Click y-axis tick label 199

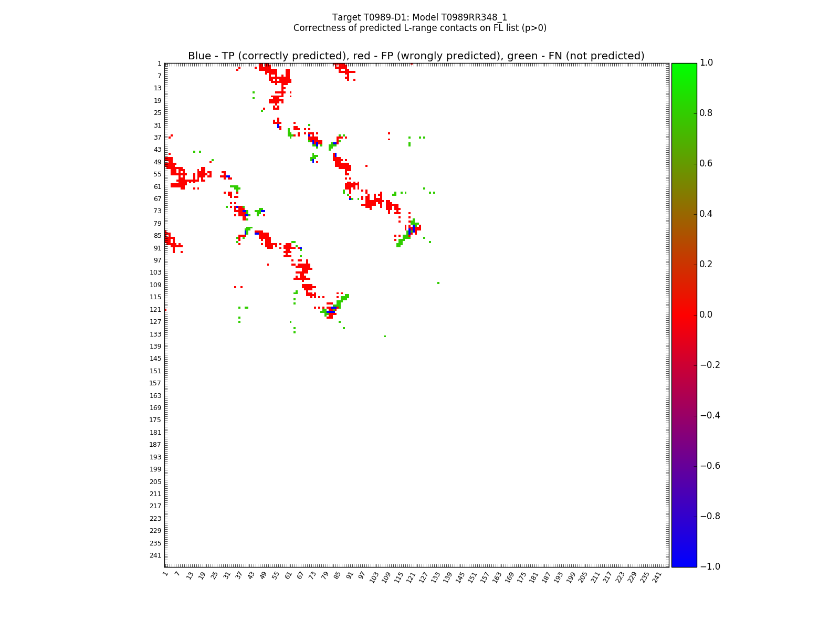coord(155,469)
